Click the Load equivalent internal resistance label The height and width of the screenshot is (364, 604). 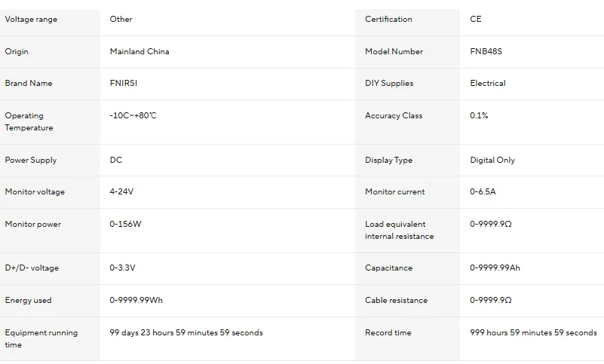tap(399, 231)
